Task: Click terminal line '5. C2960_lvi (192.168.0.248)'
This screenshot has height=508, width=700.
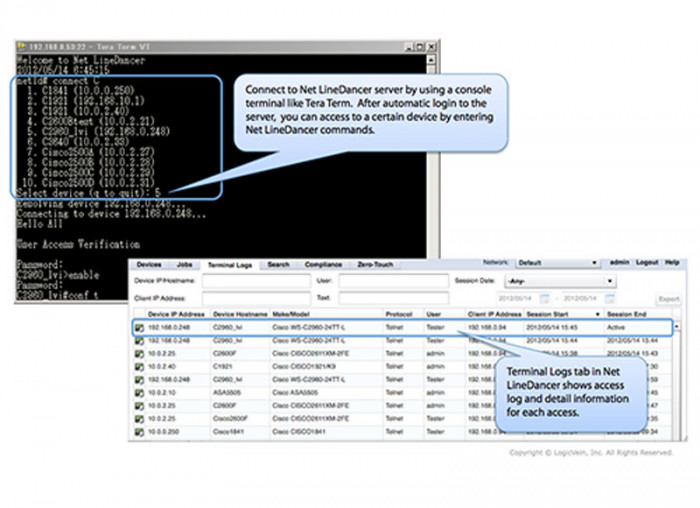Action: click(99, 132)
